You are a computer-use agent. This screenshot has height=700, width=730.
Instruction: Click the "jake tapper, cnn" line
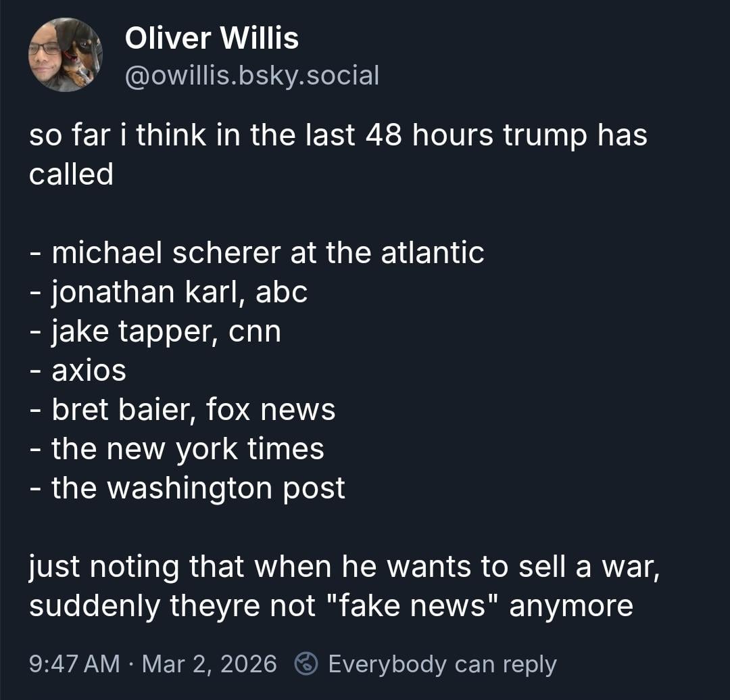[x=155, y=331]
